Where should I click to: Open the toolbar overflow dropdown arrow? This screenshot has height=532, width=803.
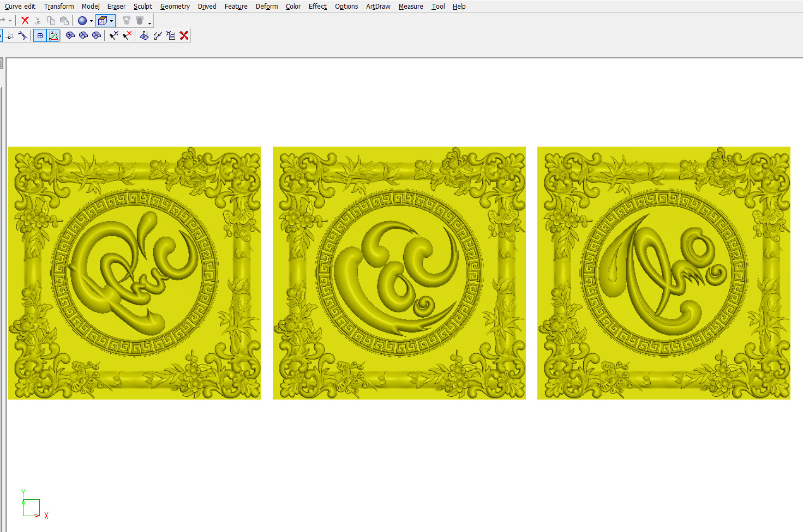[149, 23]
